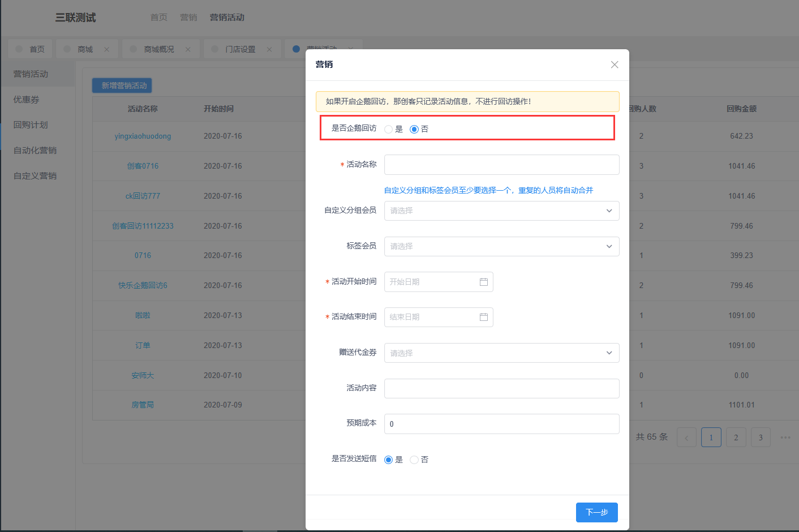Screen dimensions: 799x532
Task: Go to previous page arrow
Action: [x=686, y=437]
